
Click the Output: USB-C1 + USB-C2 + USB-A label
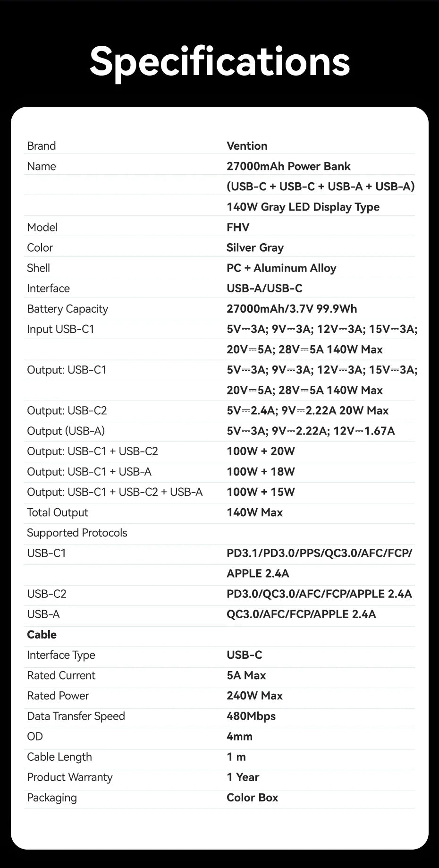coord(115,492)
